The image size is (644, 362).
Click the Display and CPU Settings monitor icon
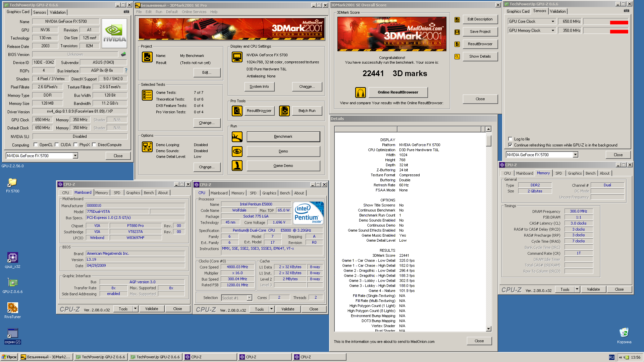[x=237, y=57]
